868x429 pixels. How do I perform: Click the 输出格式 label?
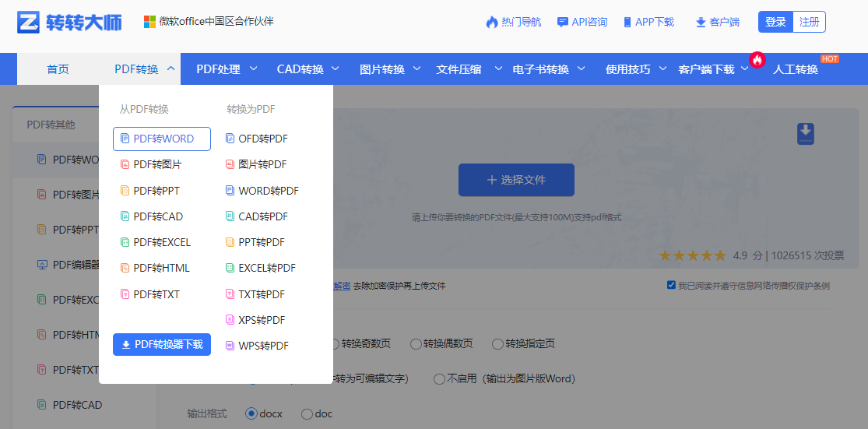pyautogui.click(x=207, y=413)
